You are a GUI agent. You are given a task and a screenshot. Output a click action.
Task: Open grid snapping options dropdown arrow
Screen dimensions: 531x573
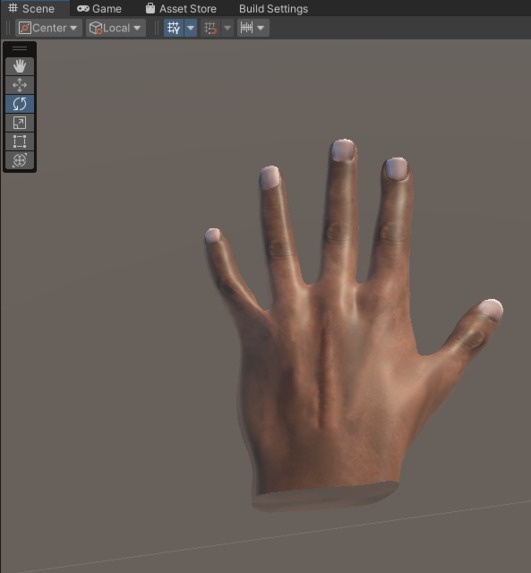point(227,28)
